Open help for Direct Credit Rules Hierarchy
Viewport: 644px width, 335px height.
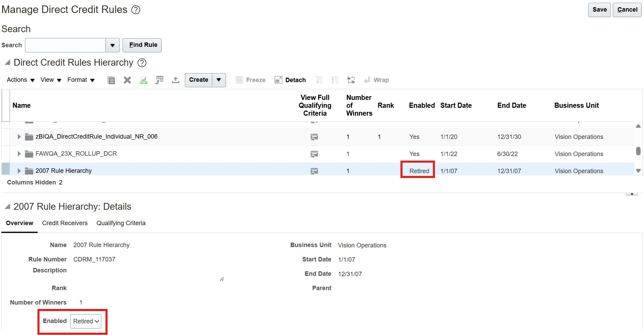(x=142, y=63)
